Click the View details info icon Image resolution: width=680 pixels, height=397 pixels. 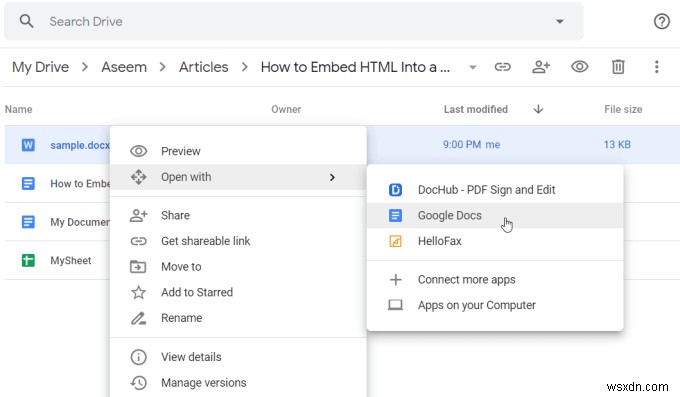(138, 357)
